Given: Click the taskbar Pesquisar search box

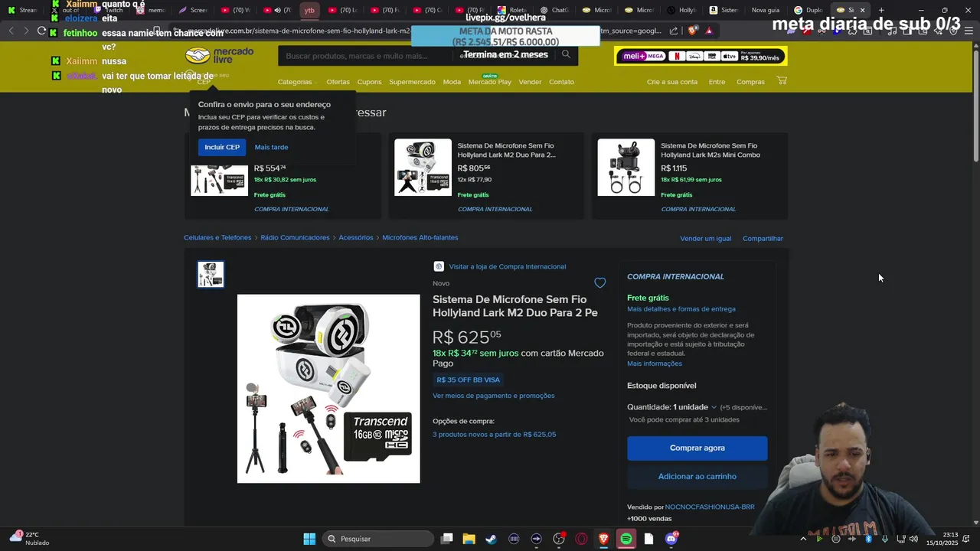Looking at the screenshot, I should 378,539.
